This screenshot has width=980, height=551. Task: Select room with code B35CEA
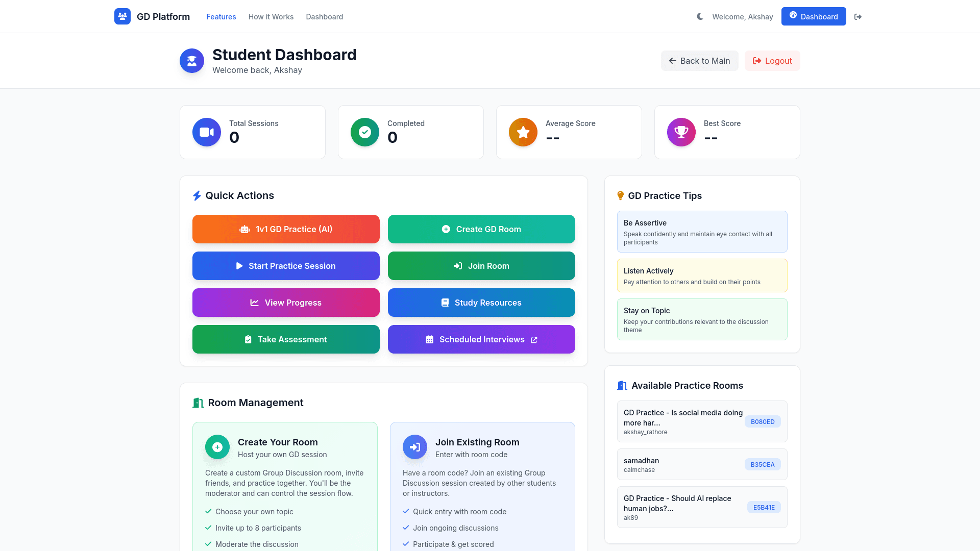(x=702, y=464)
